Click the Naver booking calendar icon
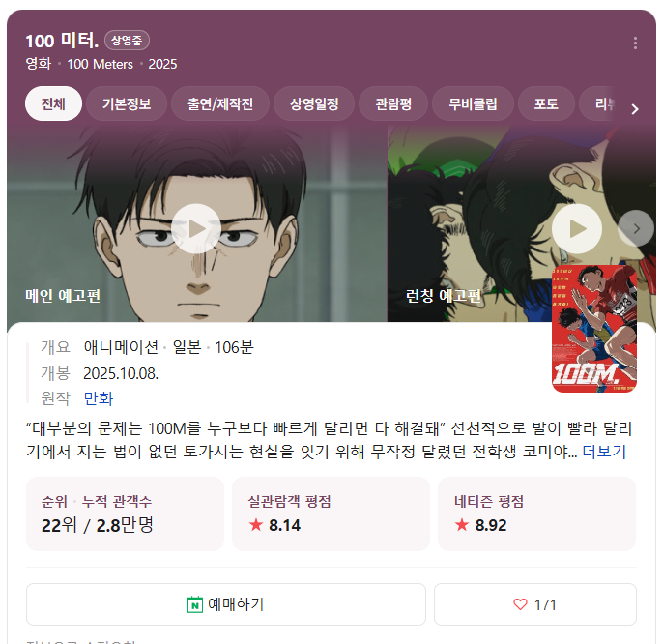 click(195, 604)
